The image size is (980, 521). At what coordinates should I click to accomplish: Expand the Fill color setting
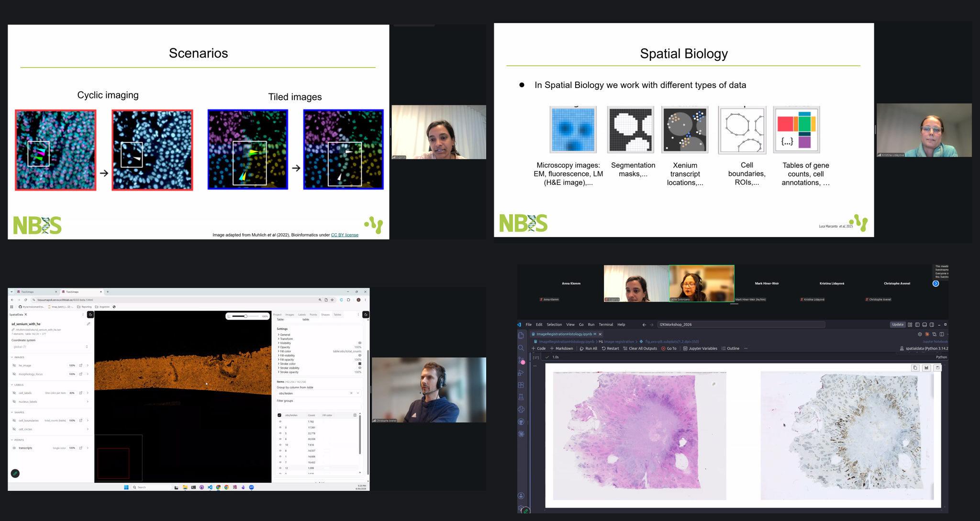point(285,351)
